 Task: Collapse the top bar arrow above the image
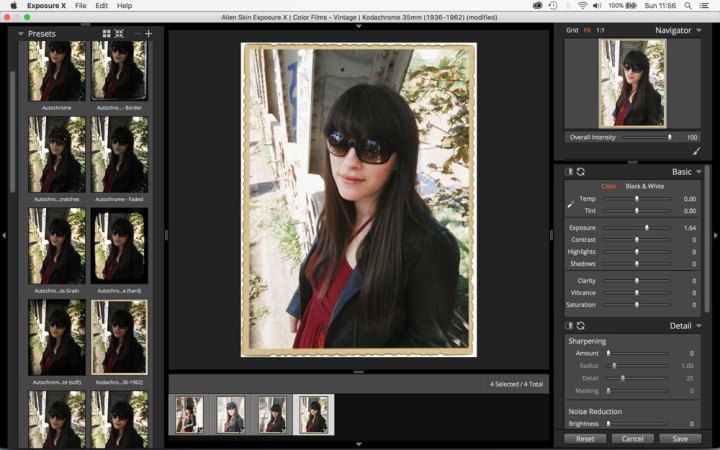(359, 27)
